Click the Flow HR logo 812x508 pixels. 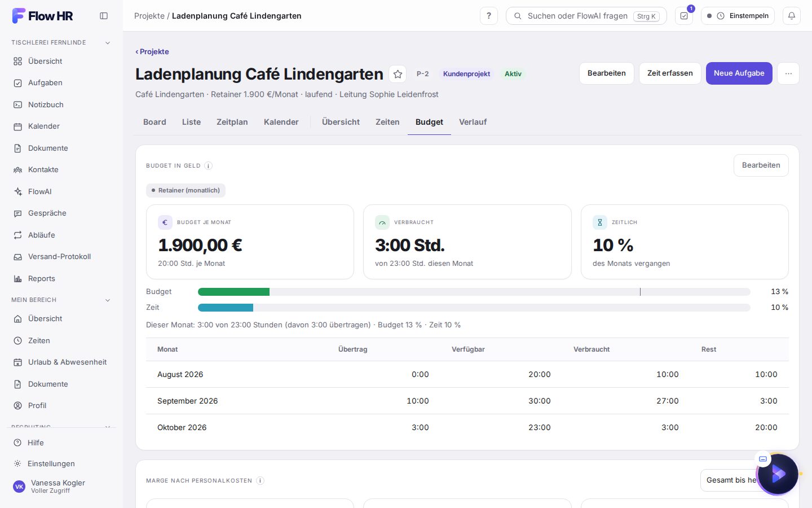[x=43, y=16]
